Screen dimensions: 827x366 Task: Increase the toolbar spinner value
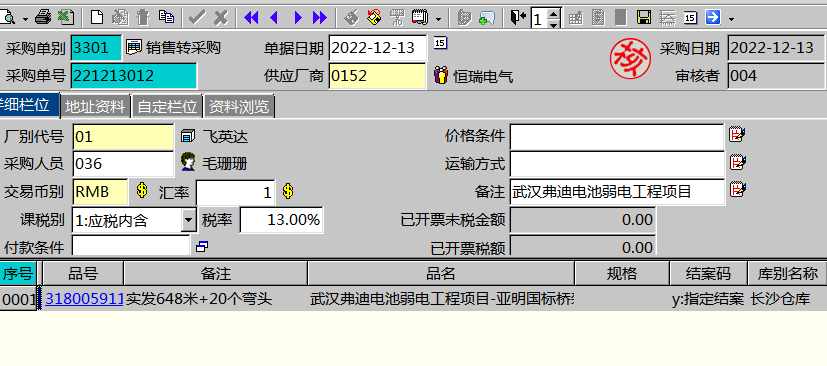(553, 13)
